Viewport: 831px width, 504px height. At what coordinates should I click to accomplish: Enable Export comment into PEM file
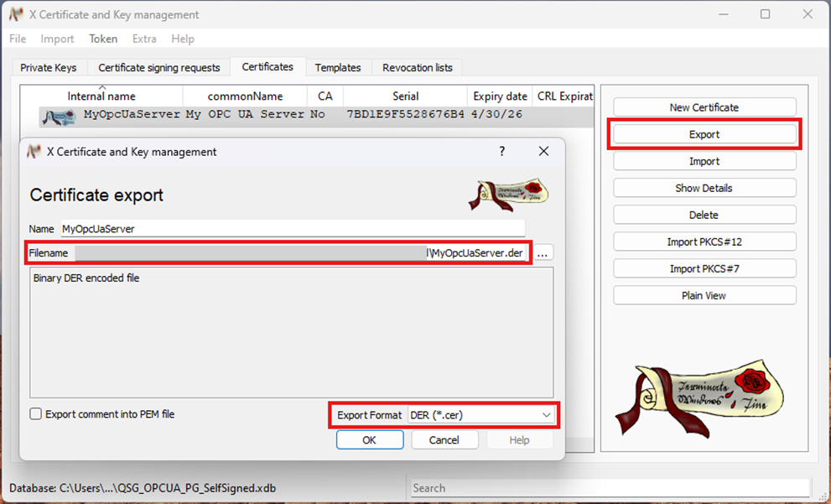pyautogui.click(x=36, y=414)
